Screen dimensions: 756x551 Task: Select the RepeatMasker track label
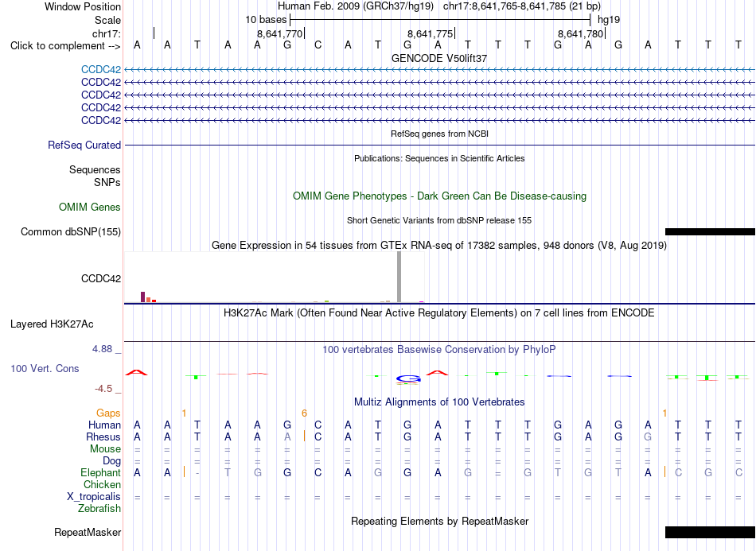88,532
